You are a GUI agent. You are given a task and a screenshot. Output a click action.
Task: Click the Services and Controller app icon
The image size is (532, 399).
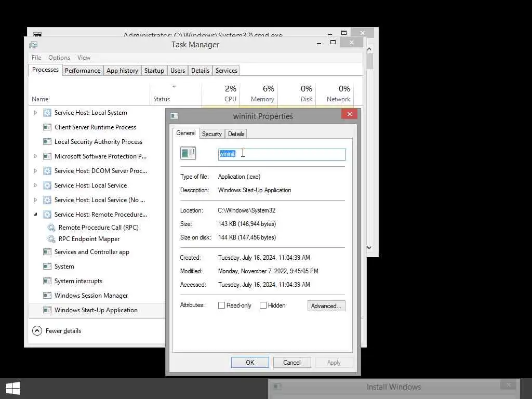click(47, 252)
